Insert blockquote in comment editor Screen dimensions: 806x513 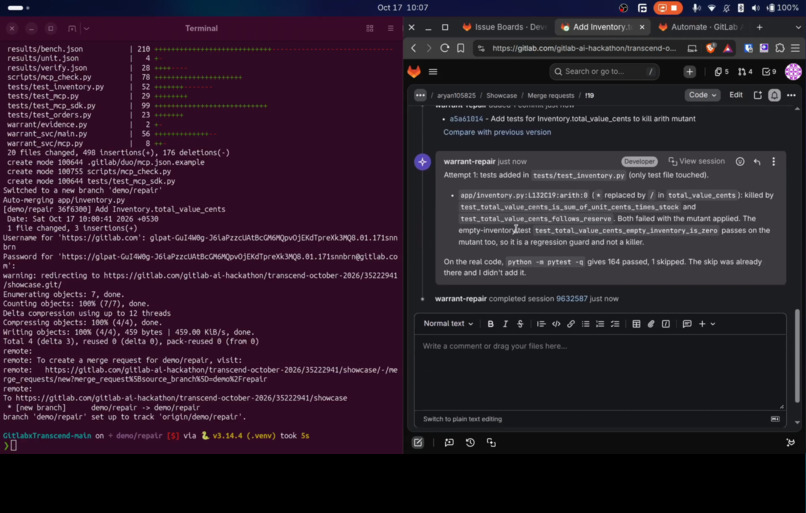tap(541, 324)
